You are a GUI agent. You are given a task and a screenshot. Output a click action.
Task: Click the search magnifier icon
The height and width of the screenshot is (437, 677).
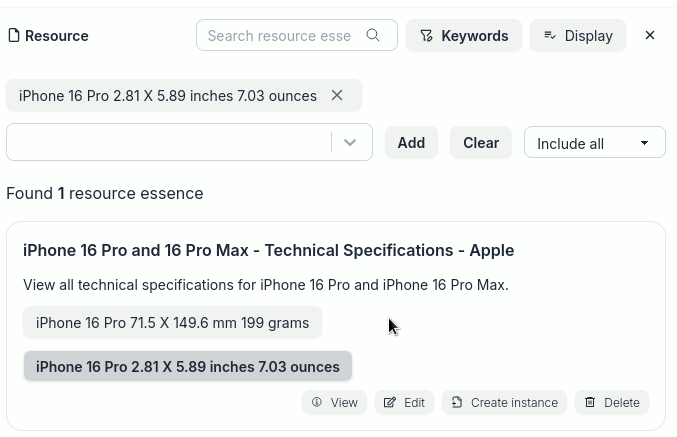tap(373, 35)
